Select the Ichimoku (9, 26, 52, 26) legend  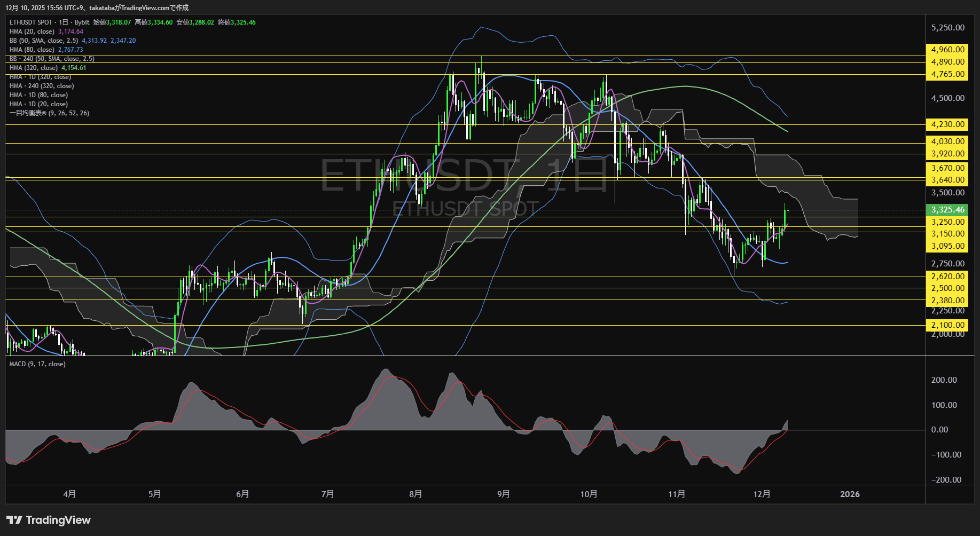49,113
